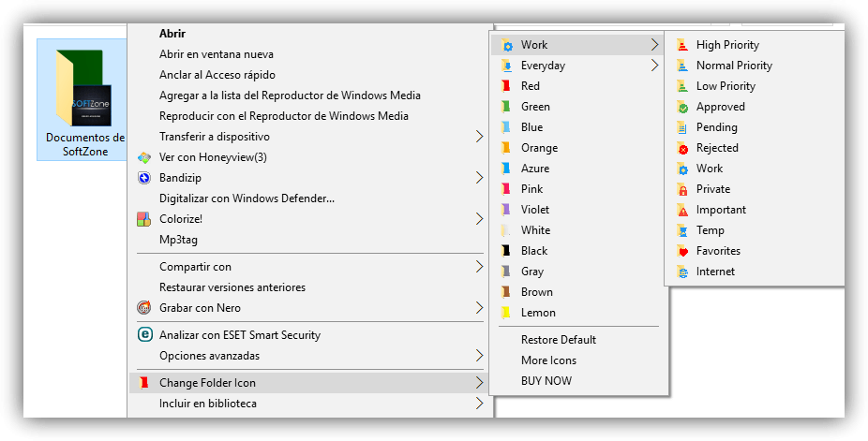The image size is (868, 441).
Task: Pick the Private lock folder icon
Action: point(681,189)
